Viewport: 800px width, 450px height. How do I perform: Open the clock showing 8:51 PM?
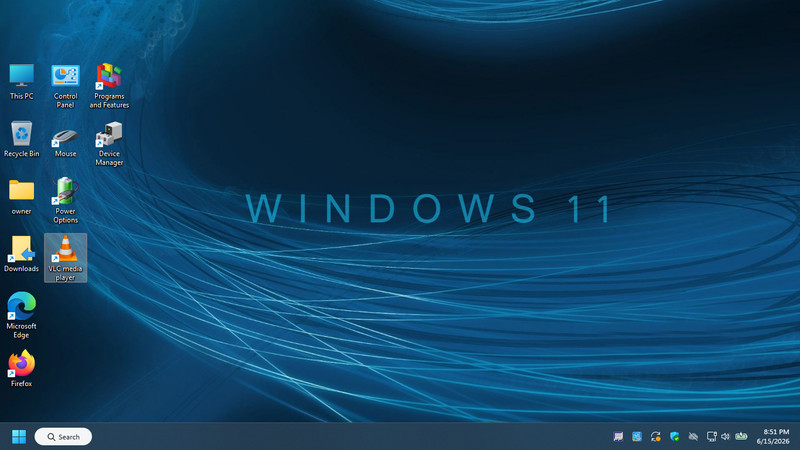tap(773, 437)
